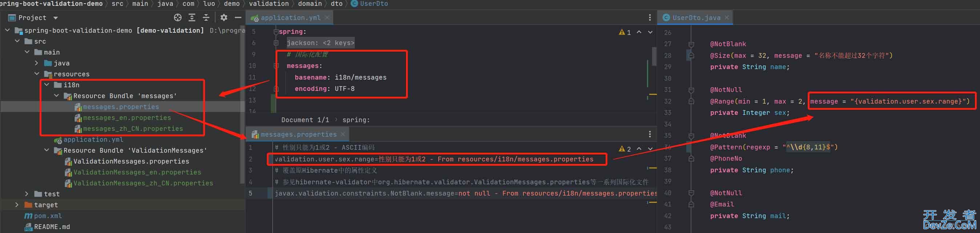This screenshot has width=980, height=233.
Task: Expand the target folder
Action: click(x=17, y=204)
